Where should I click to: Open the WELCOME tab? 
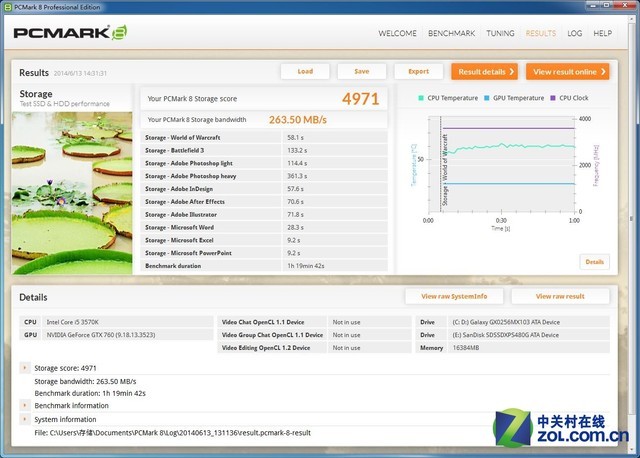397,33
